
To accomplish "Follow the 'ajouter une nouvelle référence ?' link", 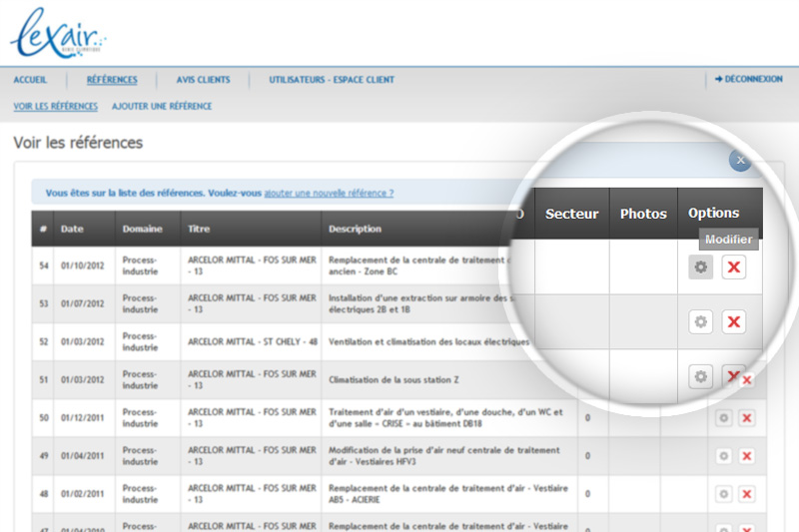I will (x=329, y=193).
